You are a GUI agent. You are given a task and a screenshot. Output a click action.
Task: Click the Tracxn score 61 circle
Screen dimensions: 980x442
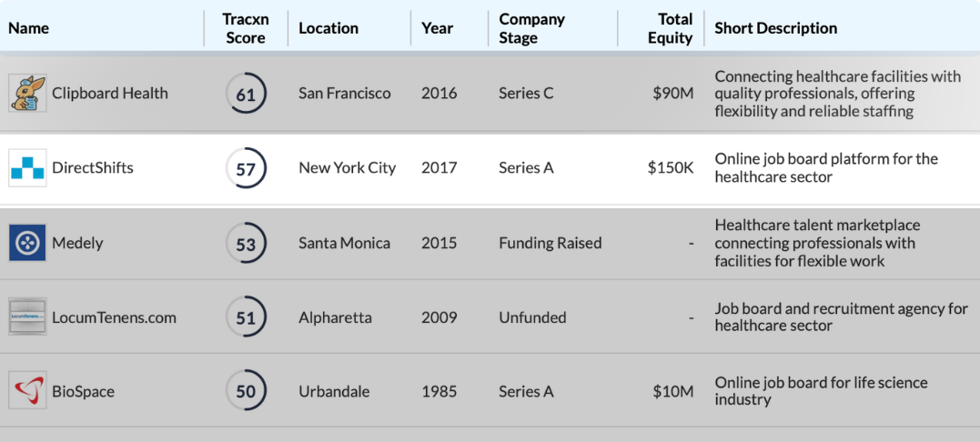coord(246,94)
